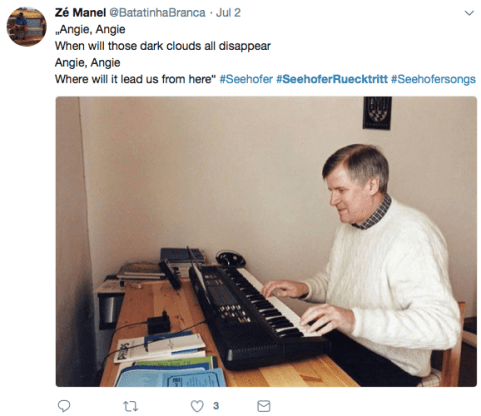Open Zé Manel's profile picture

(27, 27)
